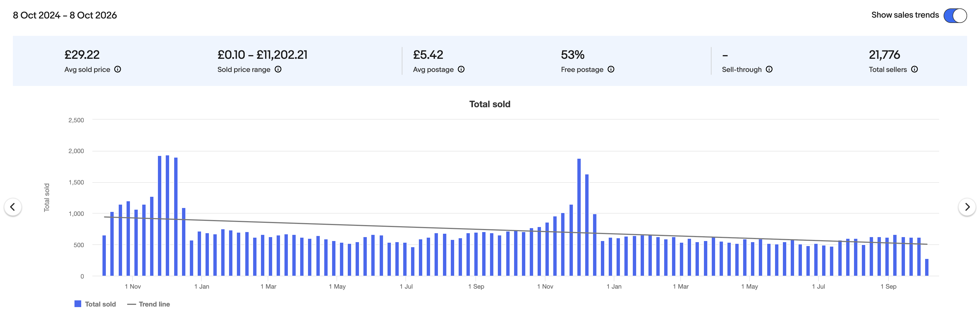Screen dimensions: 980x318
Task: Click the first 1 Sep x-axis label
Action: coord(476,286)
